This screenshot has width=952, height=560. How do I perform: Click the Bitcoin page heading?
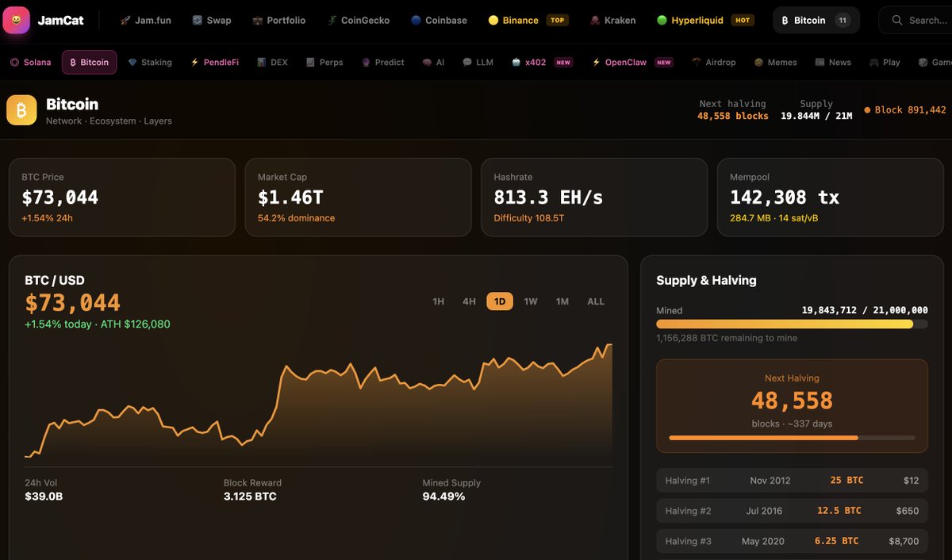click(x=72, y=104)
